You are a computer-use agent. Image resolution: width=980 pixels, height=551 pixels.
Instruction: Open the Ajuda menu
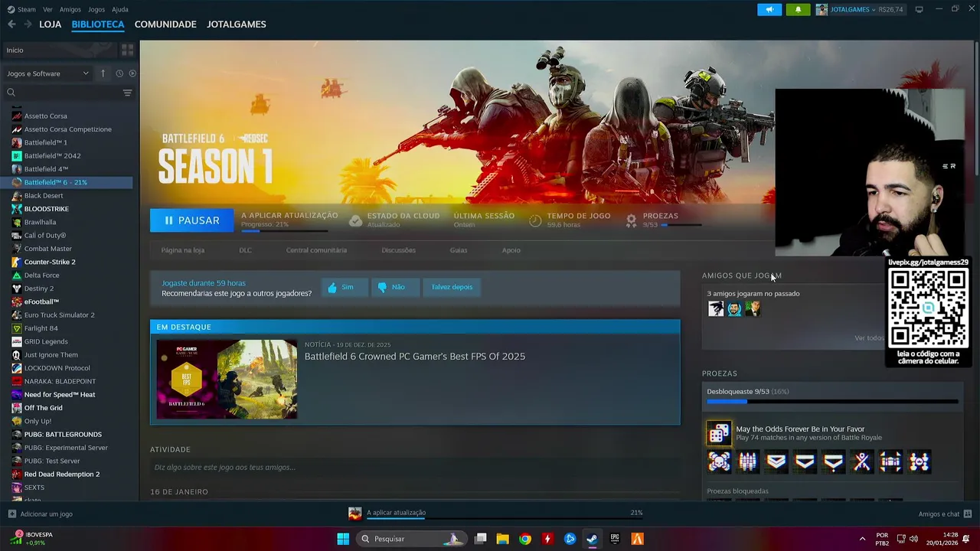pos(120,9)
